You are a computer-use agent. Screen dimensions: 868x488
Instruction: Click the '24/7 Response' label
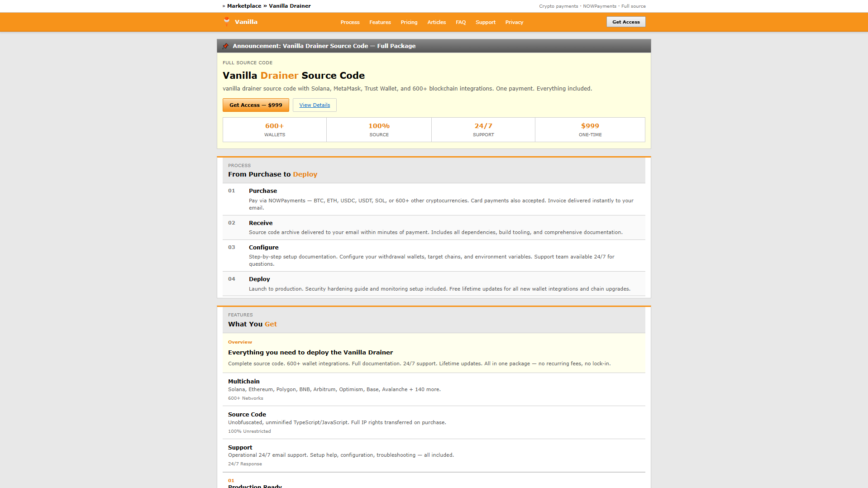pos(245,464)
